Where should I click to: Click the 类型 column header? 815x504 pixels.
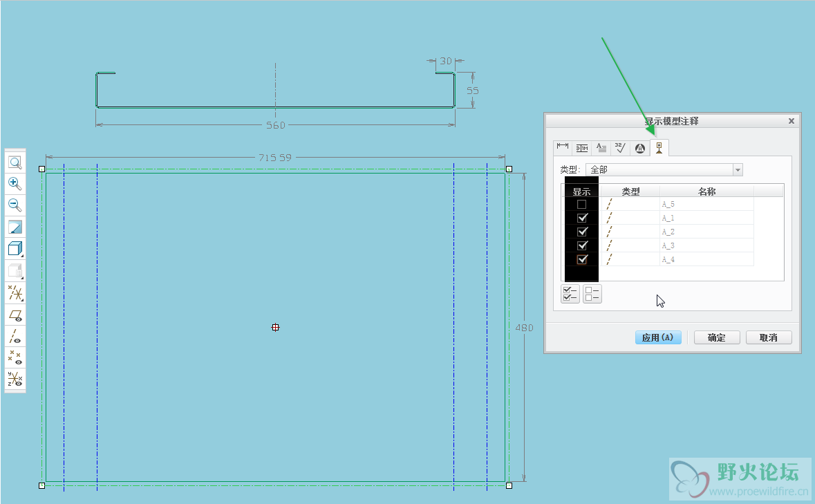coord(630,192)
